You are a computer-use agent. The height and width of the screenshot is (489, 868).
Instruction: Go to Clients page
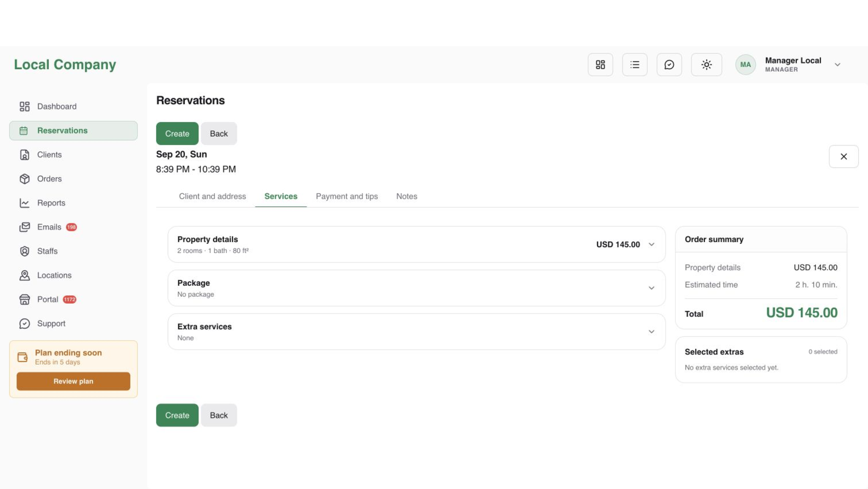click(73, 155)
